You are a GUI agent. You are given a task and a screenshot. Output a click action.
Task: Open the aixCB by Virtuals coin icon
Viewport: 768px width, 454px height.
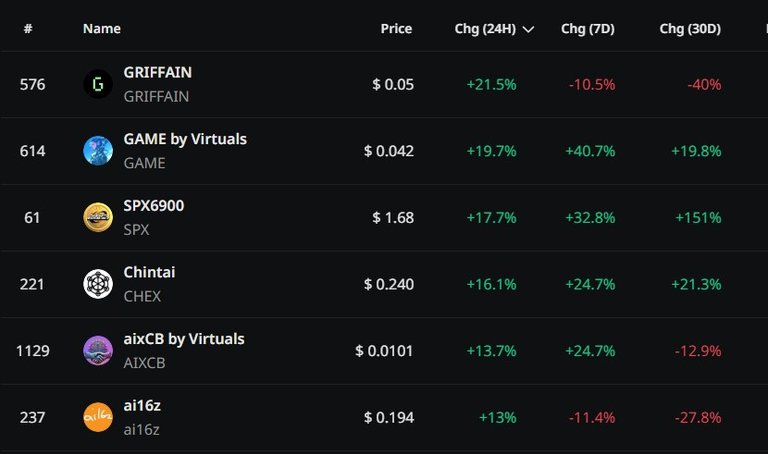[98, 351]
